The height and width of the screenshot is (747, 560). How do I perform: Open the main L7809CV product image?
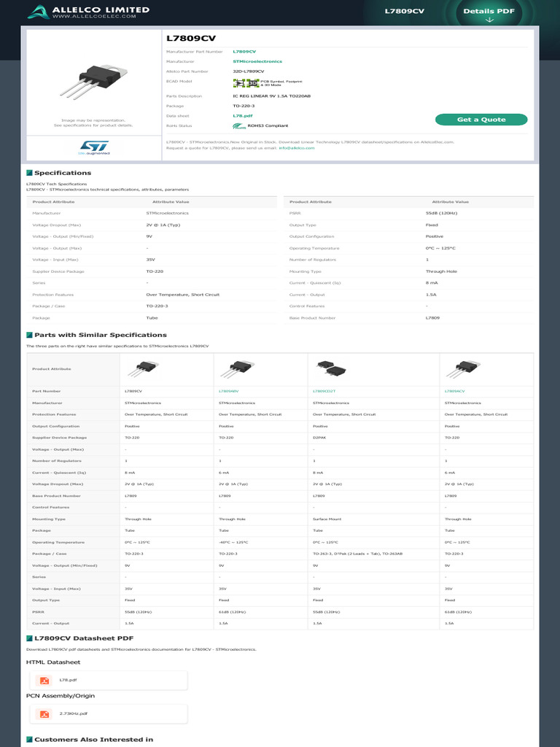click(94, 81)
